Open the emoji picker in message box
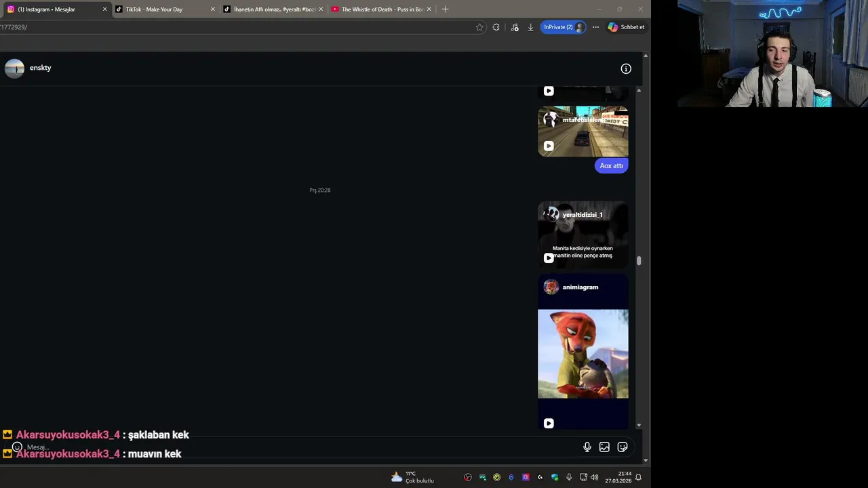 coord(17,447)
